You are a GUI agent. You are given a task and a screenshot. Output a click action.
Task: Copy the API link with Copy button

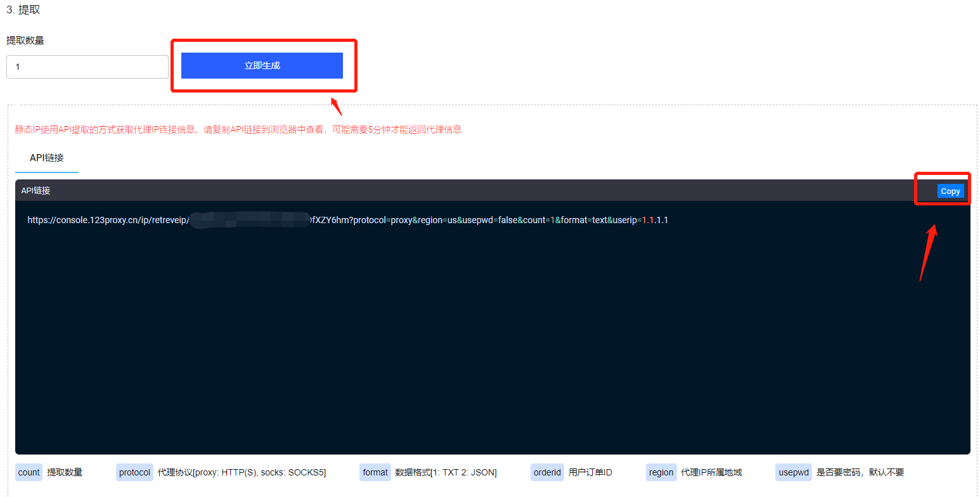950,191
